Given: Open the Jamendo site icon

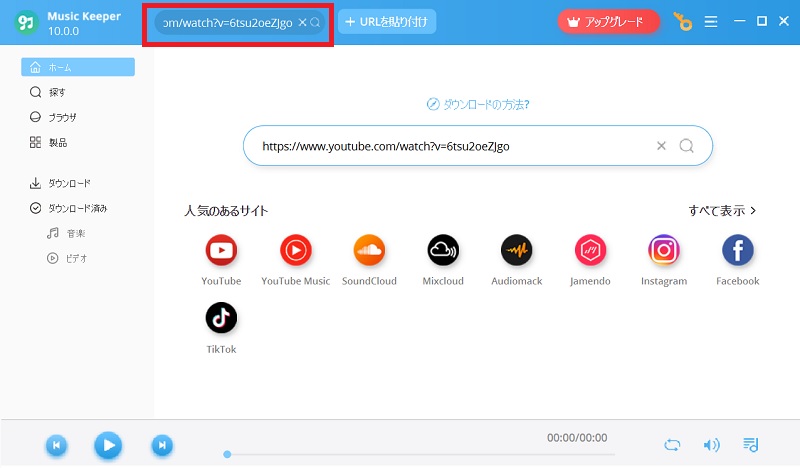Looking at the screenshot, I should 590,250.
